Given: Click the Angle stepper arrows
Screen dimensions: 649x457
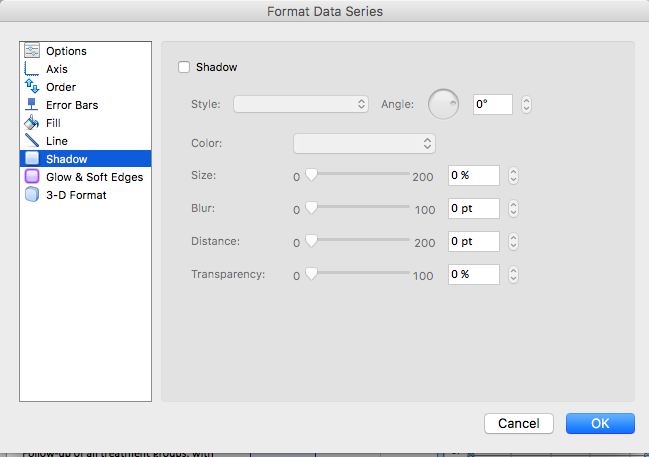Looking at the screenshot, I should pyautogui.click(x=526, y=104).
